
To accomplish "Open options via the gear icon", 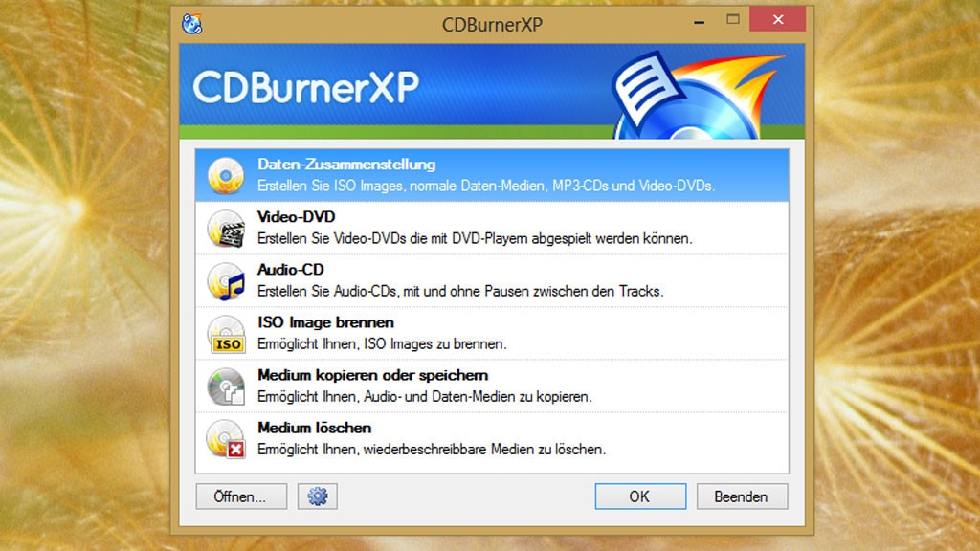I will (x=317, y=496).
